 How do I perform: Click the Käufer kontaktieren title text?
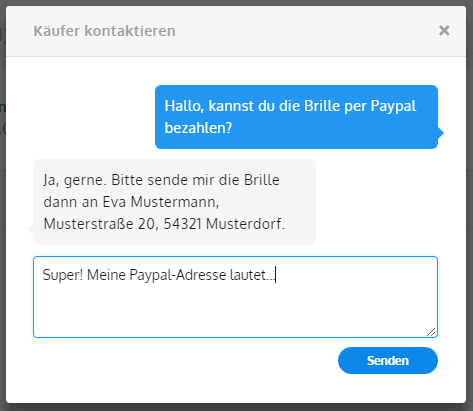coord(104,31)
